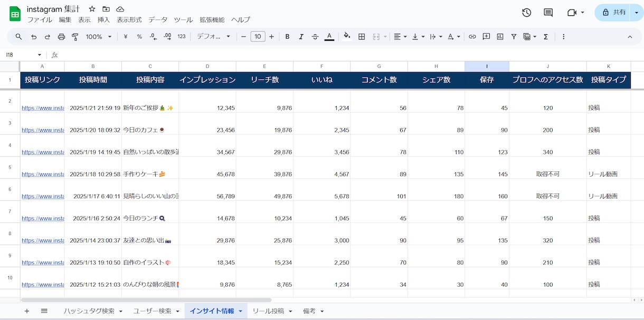Start a video meeting camera icon

point(572,13)
